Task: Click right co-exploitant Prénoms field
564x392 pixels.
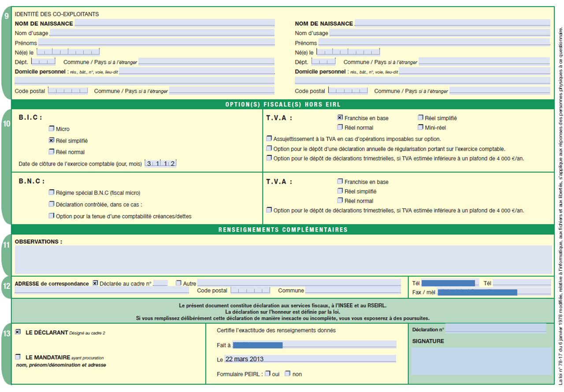Action: 434,43
